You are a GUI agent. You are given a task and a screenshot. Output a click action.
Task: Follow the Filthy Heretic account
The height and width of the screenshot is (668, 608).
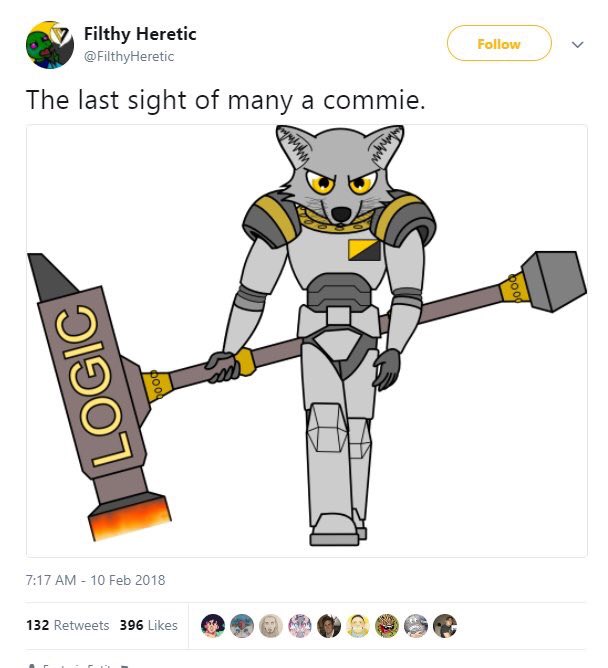point(499,43)
